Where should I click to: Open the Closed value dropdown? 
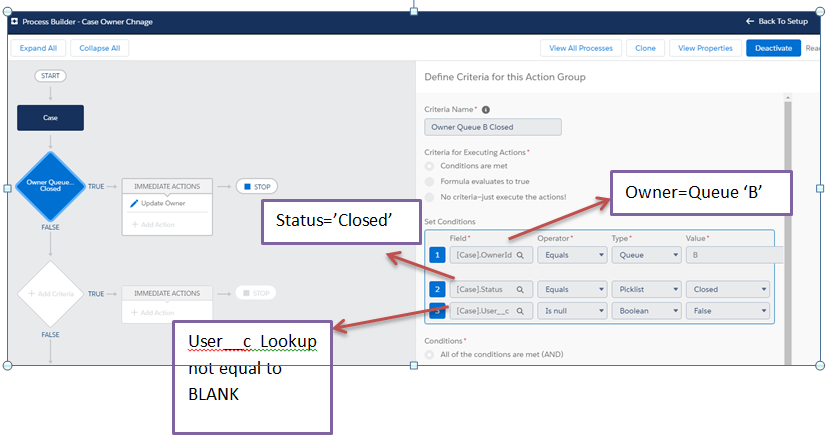coord(727,289)
